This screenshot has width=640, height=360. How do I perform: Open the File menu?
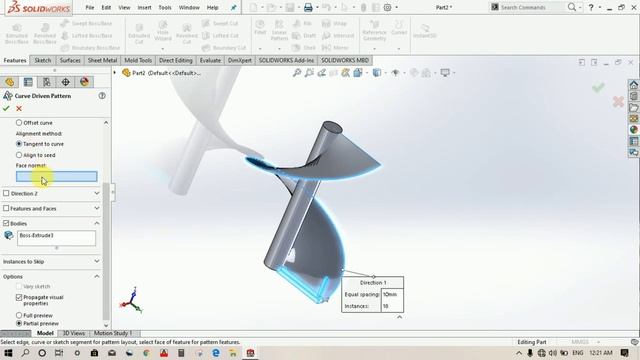(90, 7)
